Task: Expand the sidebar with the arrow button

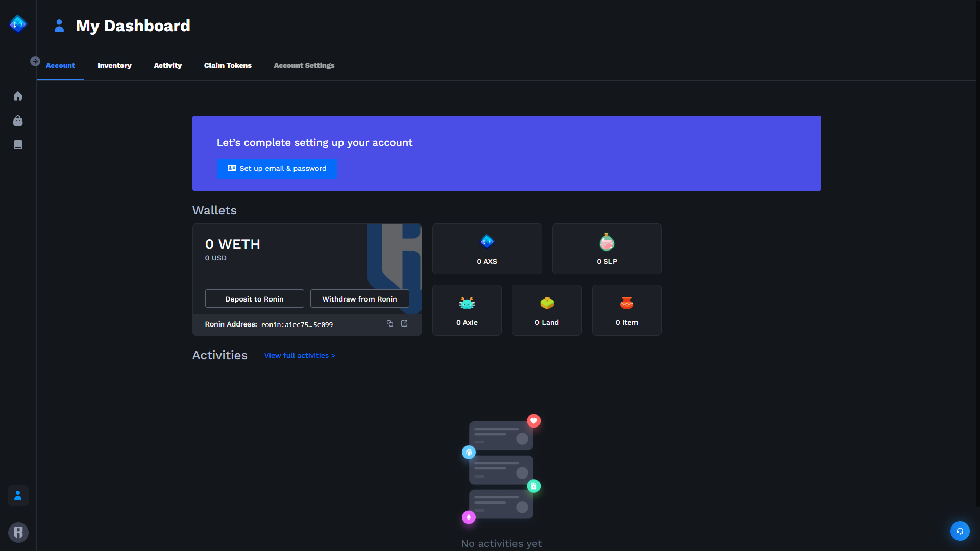Action: (35, 61)
